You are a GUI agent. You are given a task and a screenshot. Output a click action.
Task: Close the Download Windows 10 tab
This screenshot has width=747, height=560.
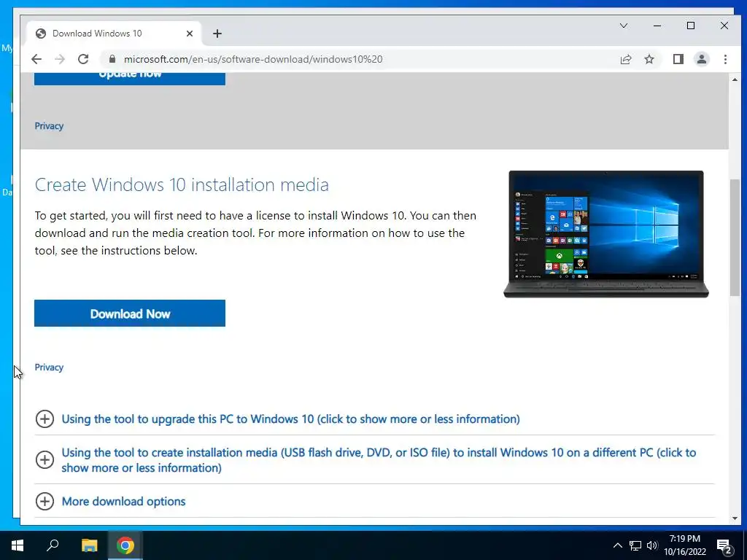[x=189, y=34]
